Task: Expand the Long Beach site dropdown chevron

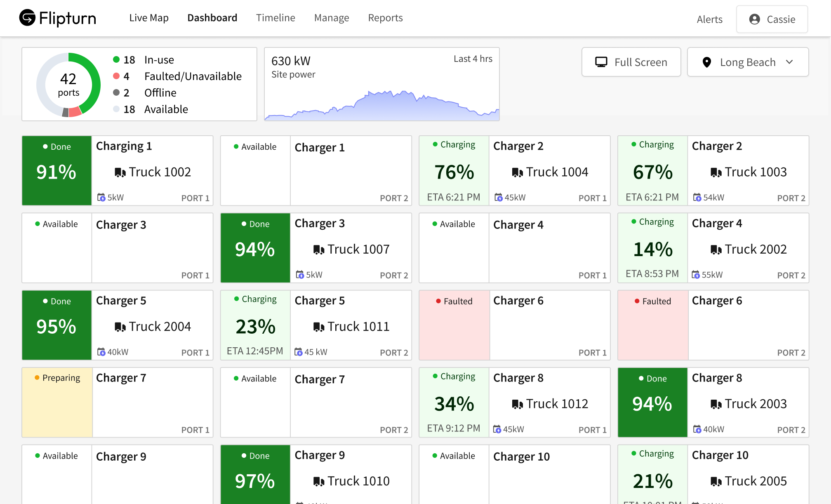Action: pyautogui.click(x=789, y=62)
